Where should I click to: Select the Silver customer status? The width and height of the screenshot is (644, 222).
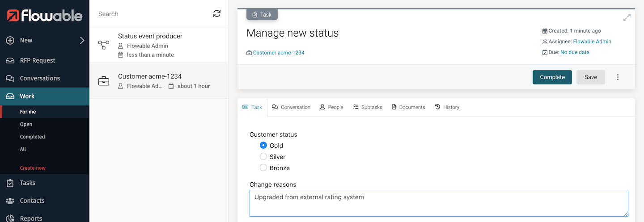pos(263,157)
